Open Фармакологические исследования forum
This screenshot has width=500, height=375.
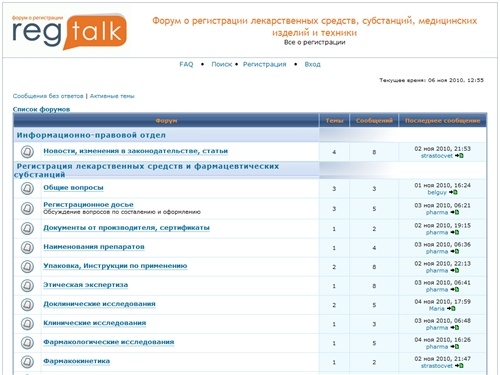[109, 342]
